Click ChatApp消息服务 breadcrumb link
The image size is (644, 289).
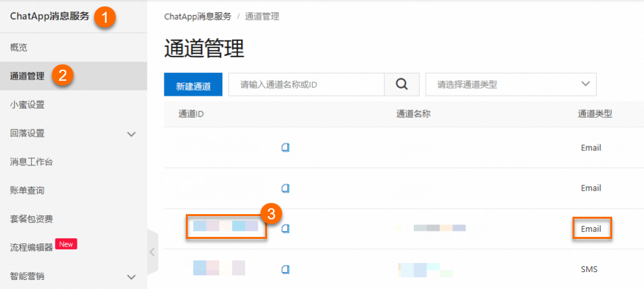(198, 17)
